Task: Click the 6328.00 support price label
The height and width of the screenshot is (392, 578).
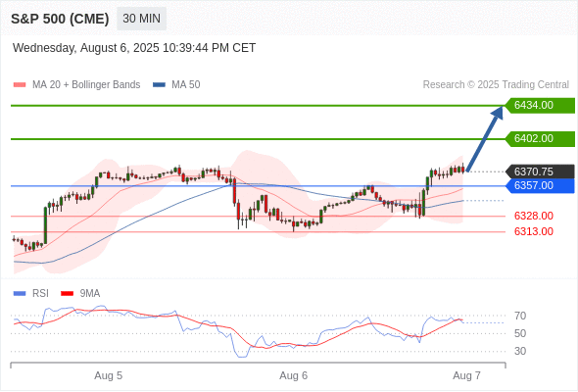Action: (x=534, y=216)
